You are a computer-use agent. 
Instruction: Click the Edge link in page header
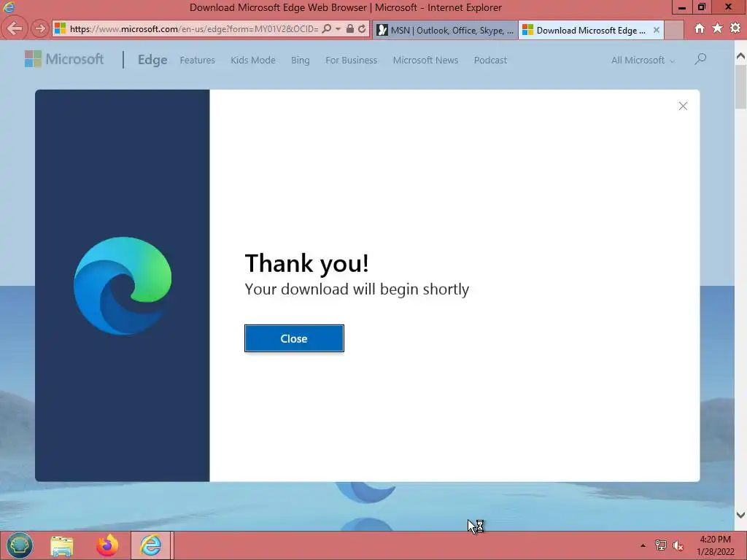[x=152, y=60]
